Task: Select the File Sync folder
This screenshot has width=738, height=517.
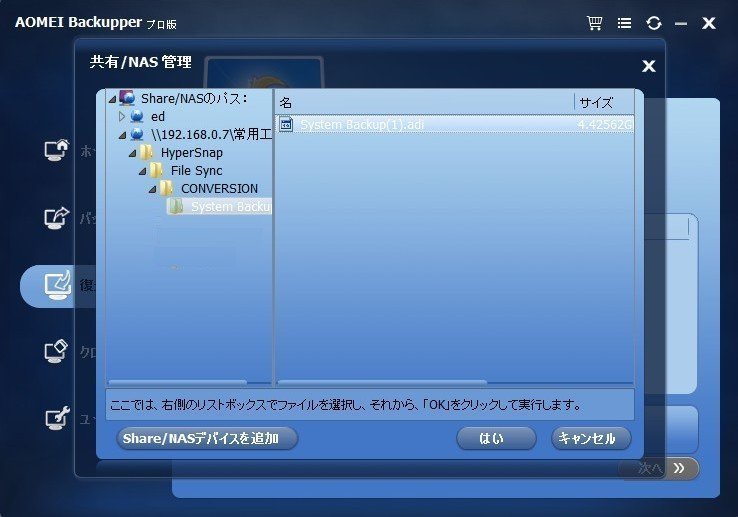Action: 196,170
